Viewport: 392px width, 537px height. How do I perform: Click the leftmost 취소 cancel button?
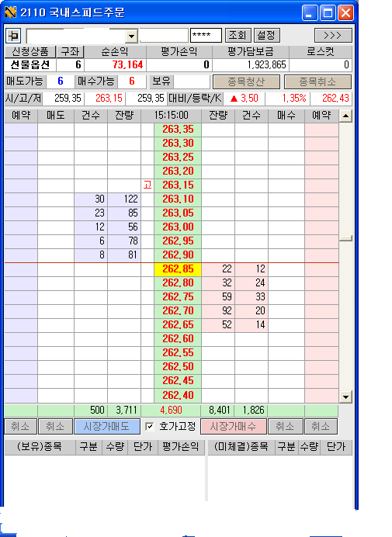point(20,426)
